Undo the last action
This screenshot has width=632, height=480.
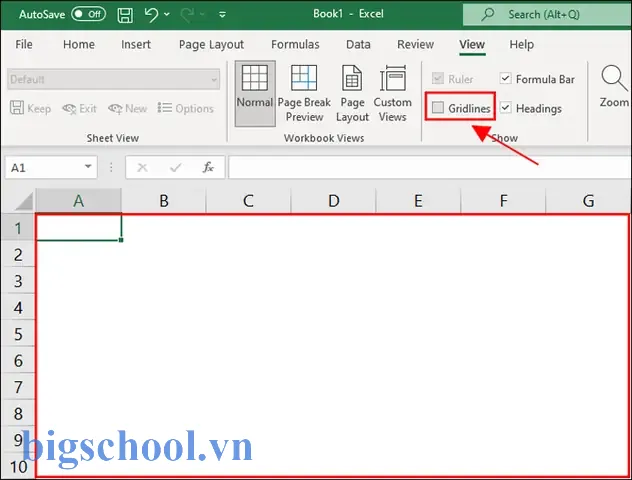pos(151,15)
